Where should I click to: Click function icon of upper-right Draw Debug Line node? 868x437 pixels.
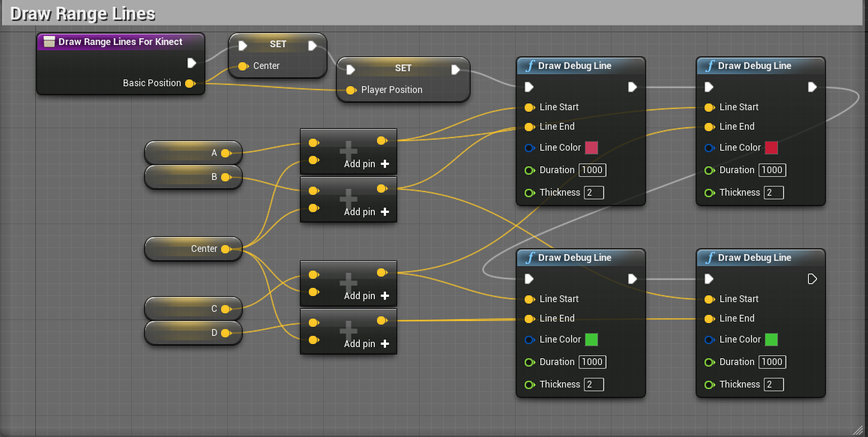tap(710, 66)
